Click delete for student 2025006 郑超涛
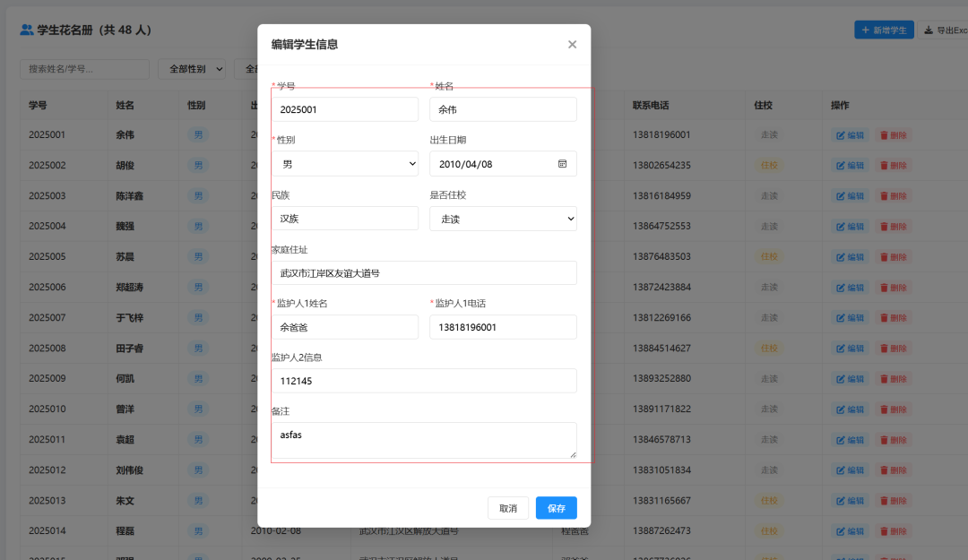 click(x=894, y=288)
